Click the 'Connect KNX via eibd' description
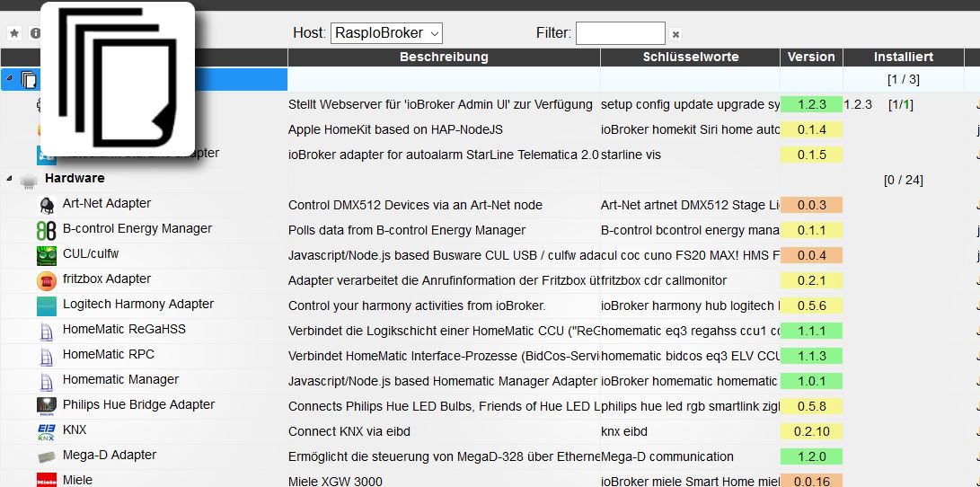This screenshot has height=487, width=980. [349, 431]
